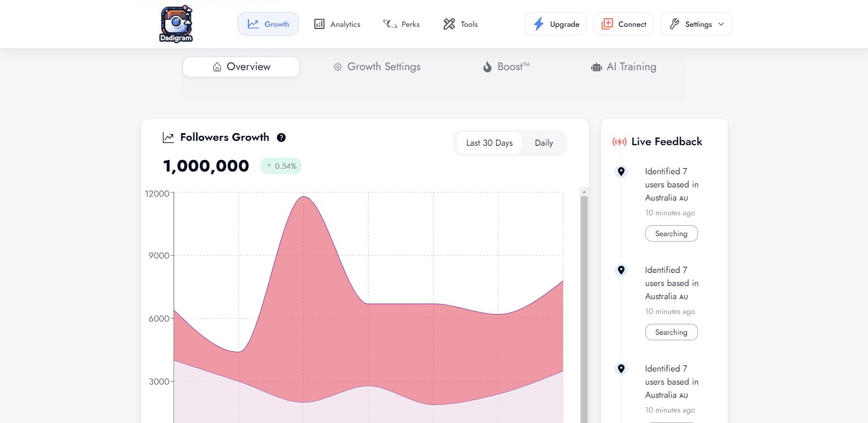Screen dimensions: 868x423
Task: Open the Boost tab
Action: point(506,67)
